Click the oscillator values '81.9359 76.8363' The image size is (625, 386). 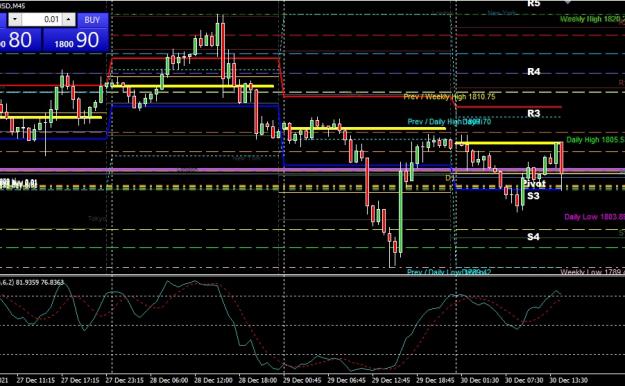click(39, 282)
